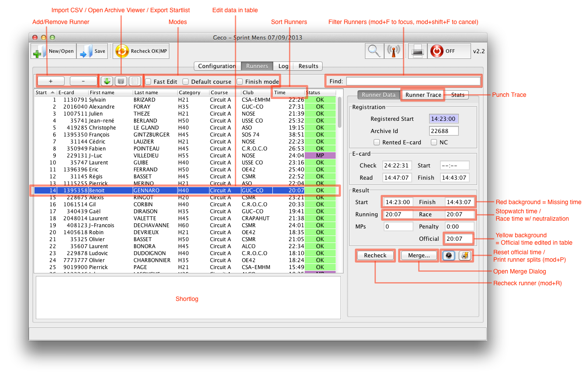Open the Log tab
The width and height of the screenshot is (588, 379).
pos(283,66)
